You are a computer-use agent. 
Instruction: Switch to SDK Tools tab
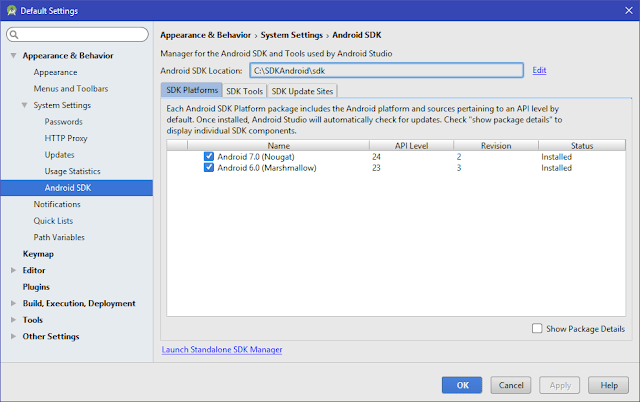pos(244,91)
